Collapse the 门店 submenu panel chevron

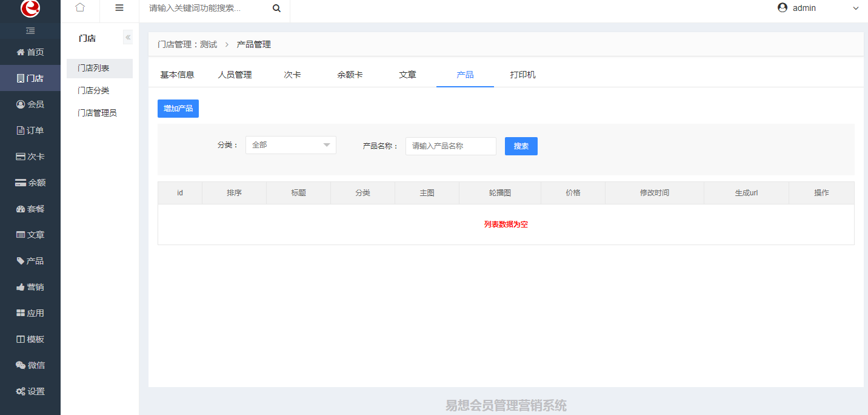tap(128, 38)
